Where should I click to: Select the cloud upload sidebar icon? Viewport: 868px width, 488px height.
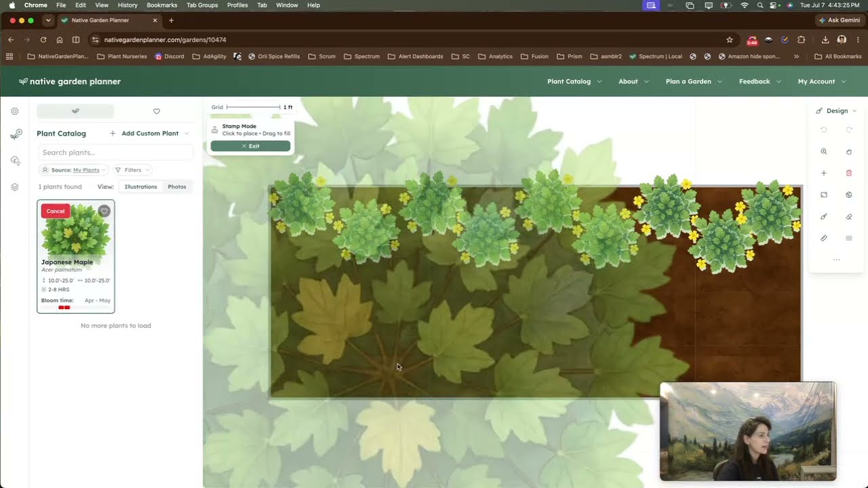coord(15,161)
